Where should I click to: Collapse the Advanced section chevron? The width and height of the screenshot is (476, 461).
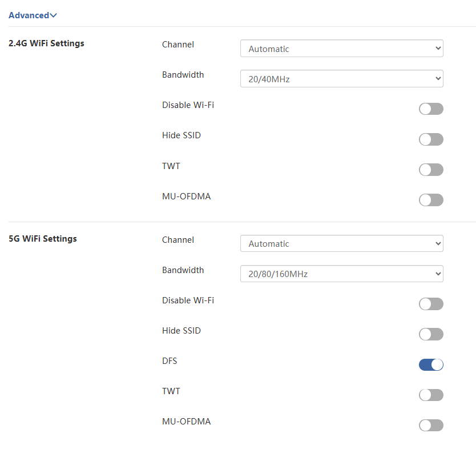53,15
